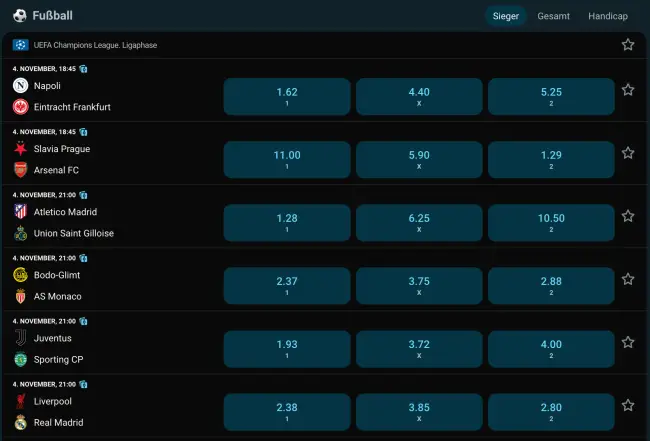Bet on Union Saint Gilloise at 10.50
The width and height of the screenshot is (650, 441).
pos(551,223)
